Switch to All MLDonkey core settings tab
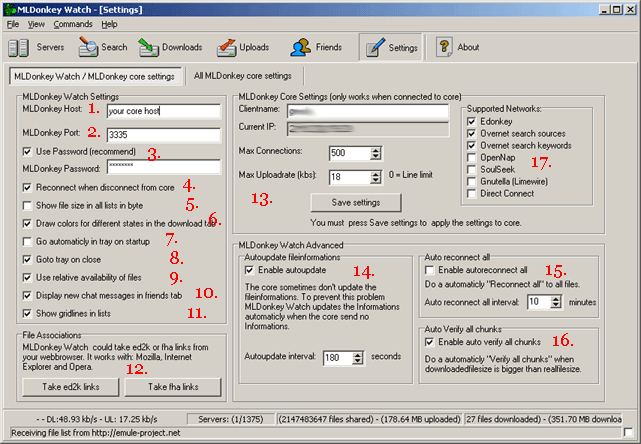Viewport: 641px width, 444px height. click(241, 76)
